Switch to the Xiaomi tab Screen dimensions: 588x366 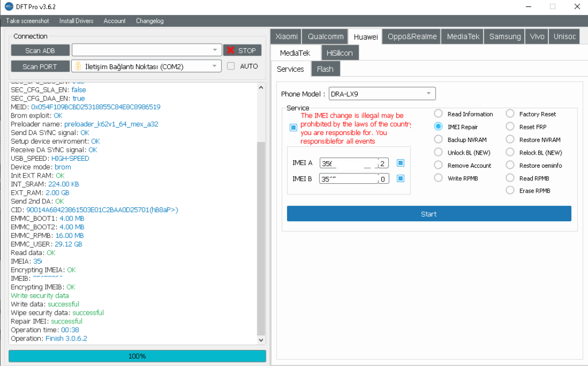coord(286,36)
